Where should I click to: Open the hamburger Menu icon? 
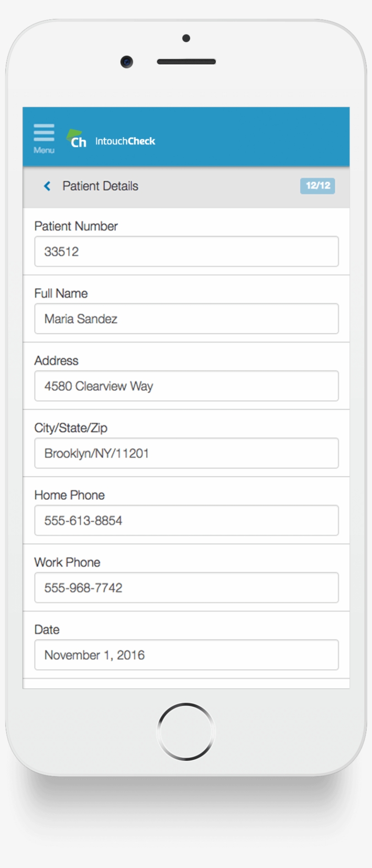(44, 137)
